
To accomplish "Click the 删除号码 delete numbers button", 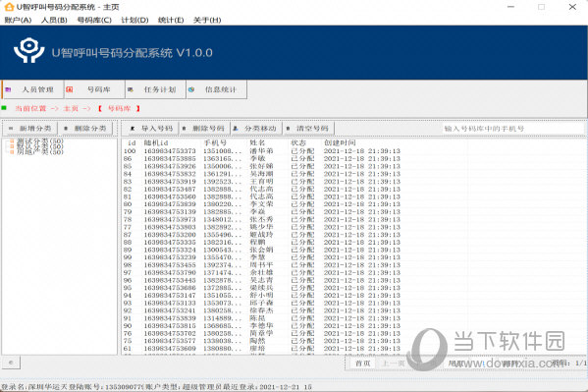I will [204, 129].
